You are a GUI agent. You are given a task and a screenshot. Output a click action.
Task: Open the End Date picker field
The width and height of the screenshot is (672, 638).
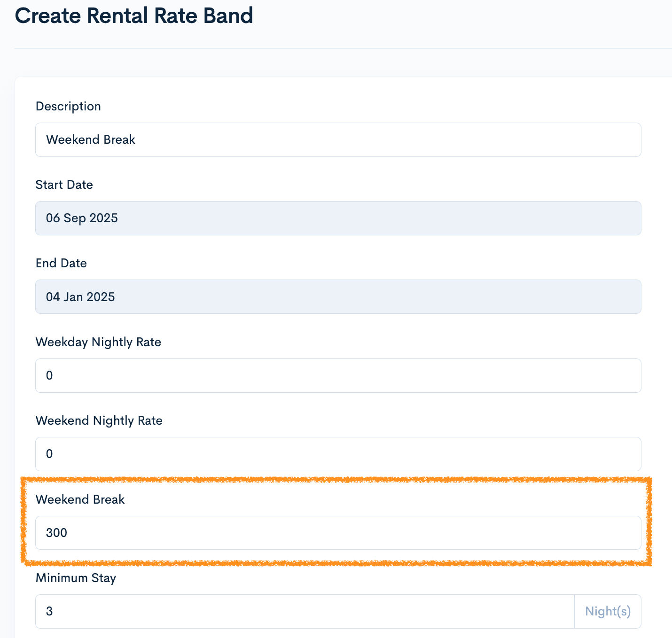click(x=338, y=297)
